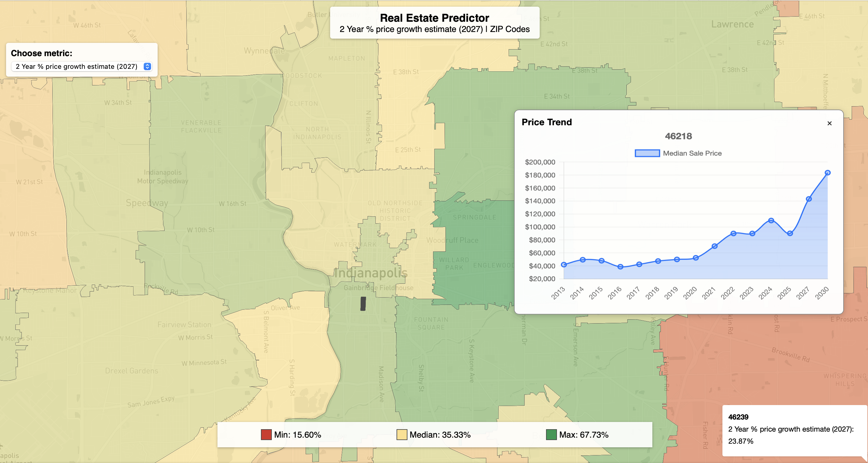
Task: Click the Max: 67.73% legend text
Action: point(583,435)
